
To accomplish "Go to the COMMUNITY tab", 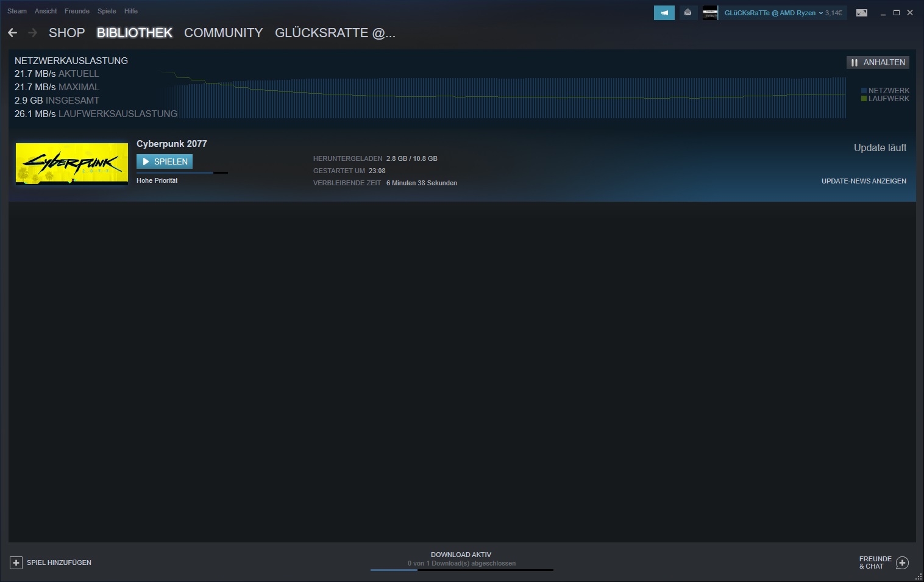I will 224,33.
